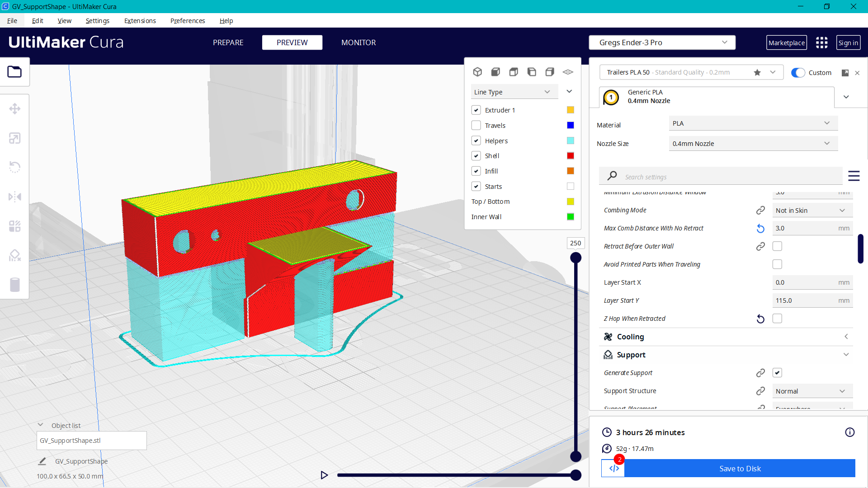
Task: Switch to right side view icon
Action: 550,72
